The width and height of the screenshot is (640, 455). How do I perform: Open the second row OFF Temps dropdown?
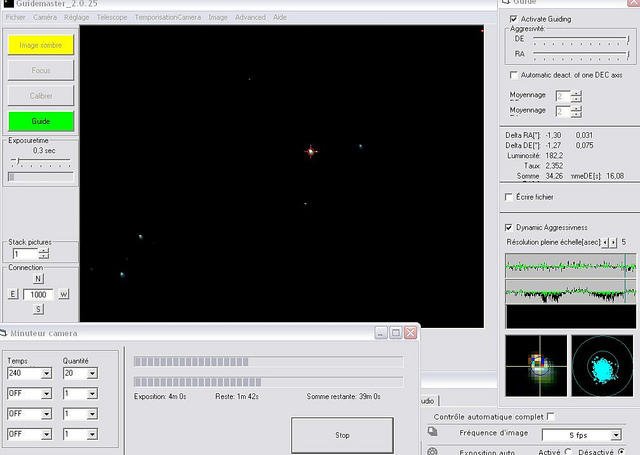[47, 394]
